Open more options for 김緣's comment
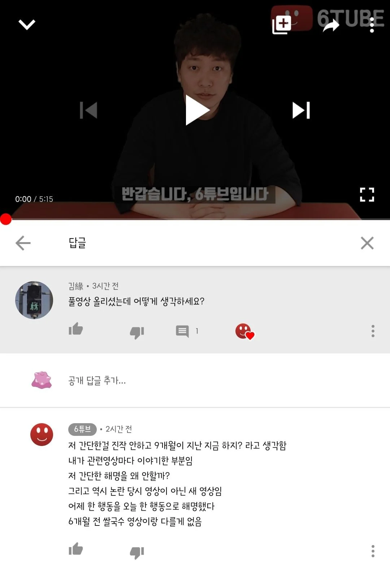Viewport: 390px width, 588px height. 373,331
